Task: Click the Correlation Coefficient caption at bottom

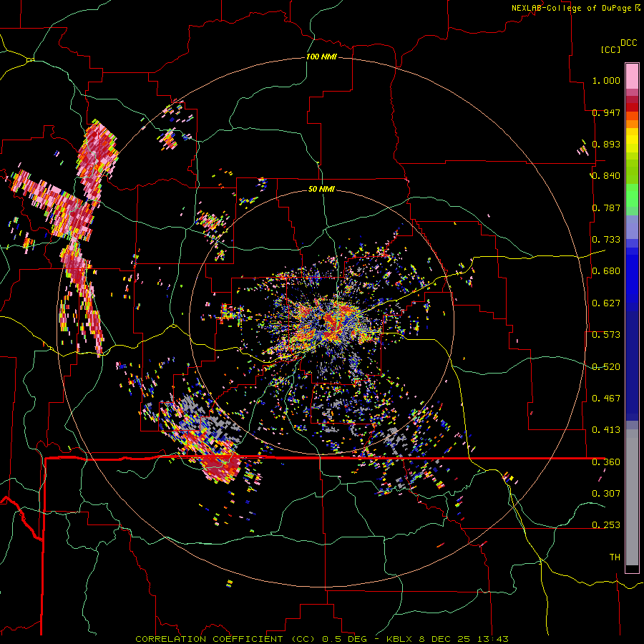Action: pos(322,639)
